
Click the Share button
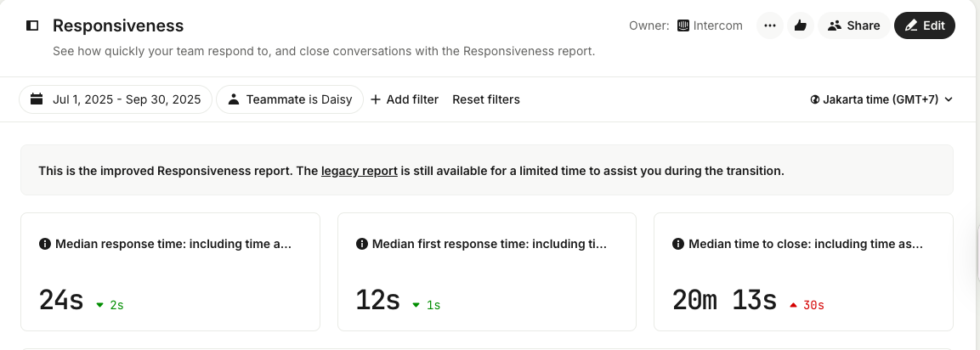pos(853,25)
